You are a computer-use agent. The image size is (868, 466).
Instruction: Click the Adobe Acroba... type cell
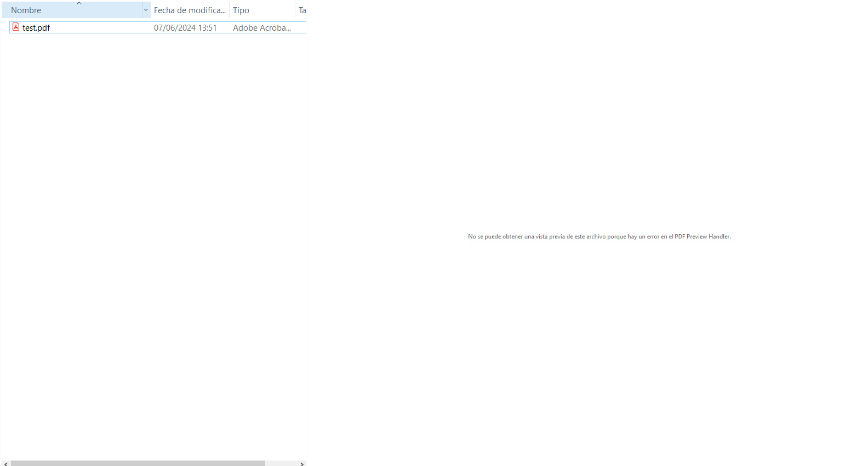(262, 27)
